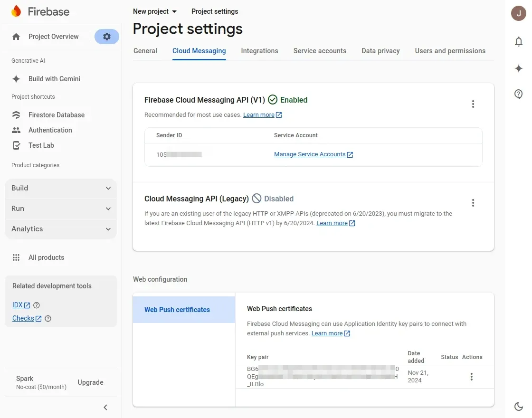This screenshot has width=532, height=418.
Task: Click Learn more under Firebase Cloud Messaging API (V1)
Action: [259, 114]
